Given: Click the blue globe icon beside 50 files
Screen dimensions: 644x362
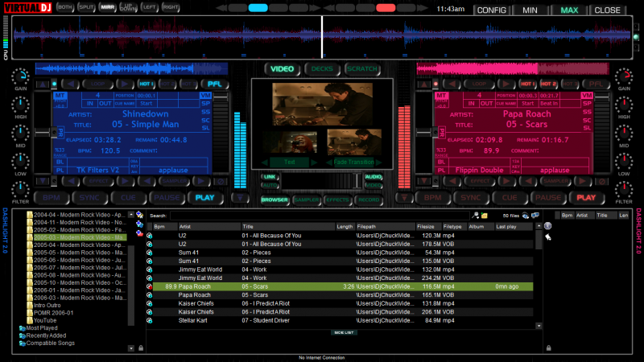Looking at the screenshot, I should click(526, 216).
